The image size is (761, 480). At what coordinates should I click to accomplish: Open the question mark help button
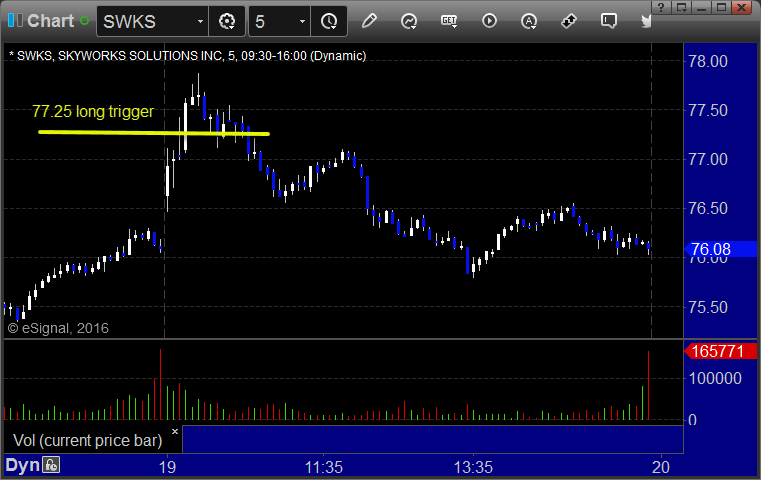661,7
